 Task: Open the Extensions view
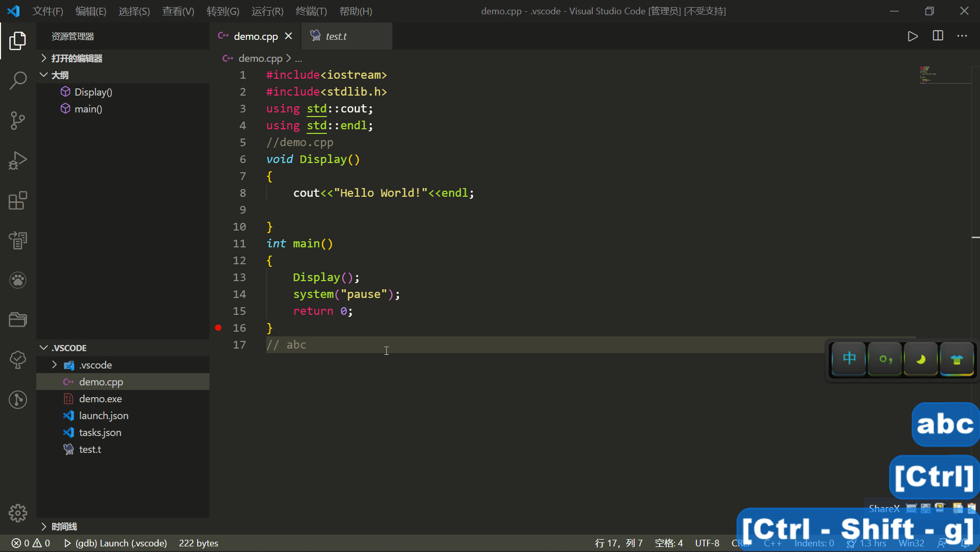point(18,200)
